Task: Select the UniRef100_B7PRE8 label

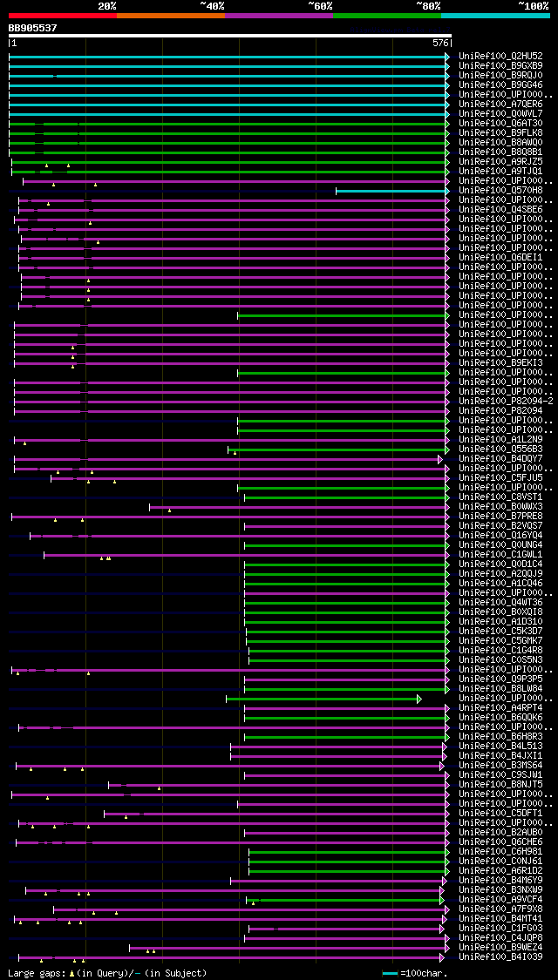Action: pyautogui.click(x=500, y=517)
